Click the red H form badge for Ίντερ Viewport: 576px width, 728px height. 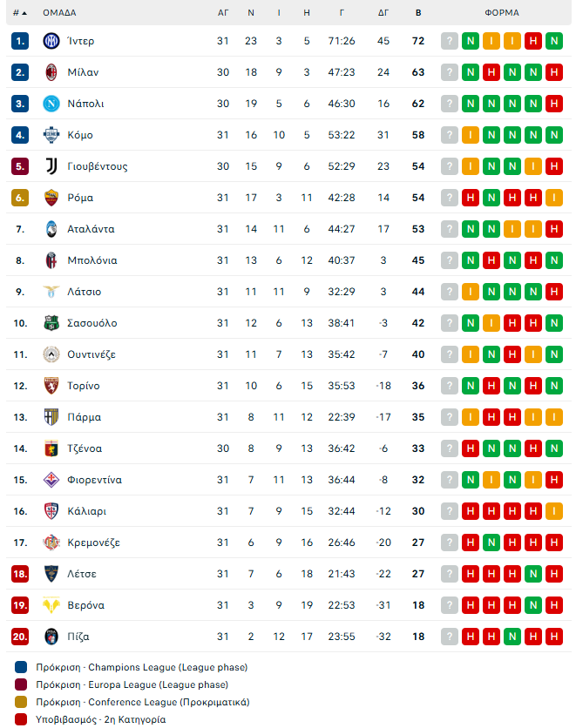click(x=532, y=41)
